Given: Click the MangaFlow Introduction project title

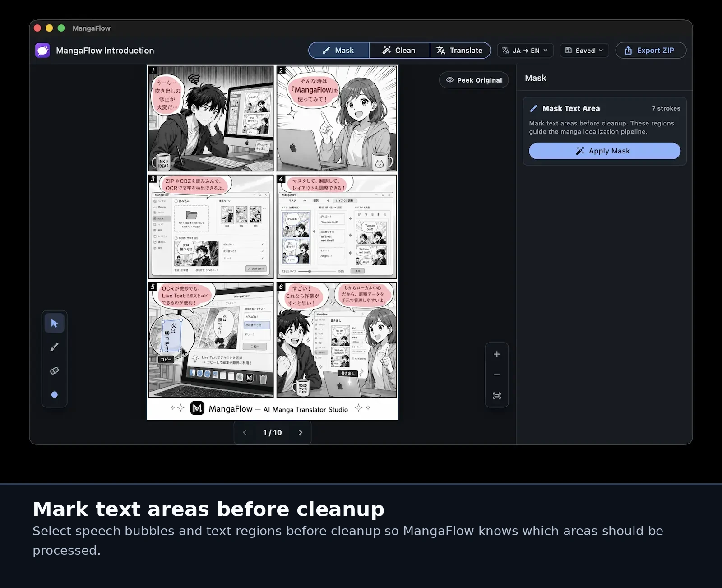Looking at the screenshot, I should (x=105, y=51).
